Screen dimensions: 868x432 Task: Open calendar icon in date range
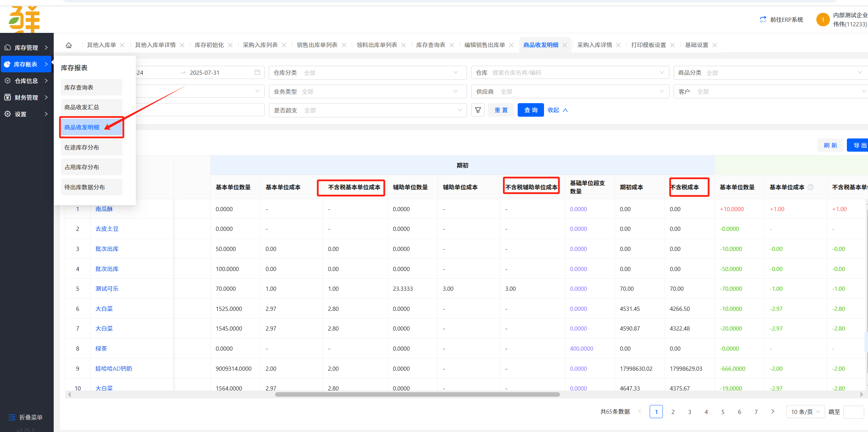(x=257, y=72)
